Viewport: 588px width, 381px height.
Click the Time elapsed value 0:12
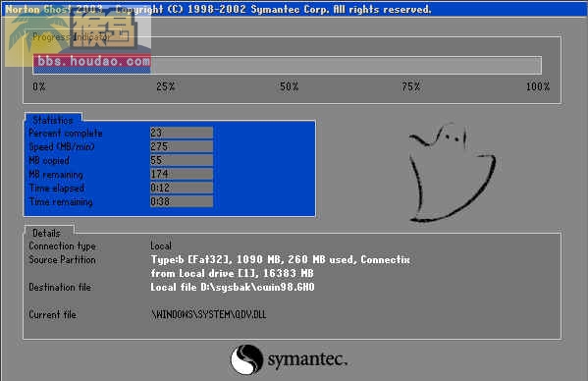pos(182,188)
